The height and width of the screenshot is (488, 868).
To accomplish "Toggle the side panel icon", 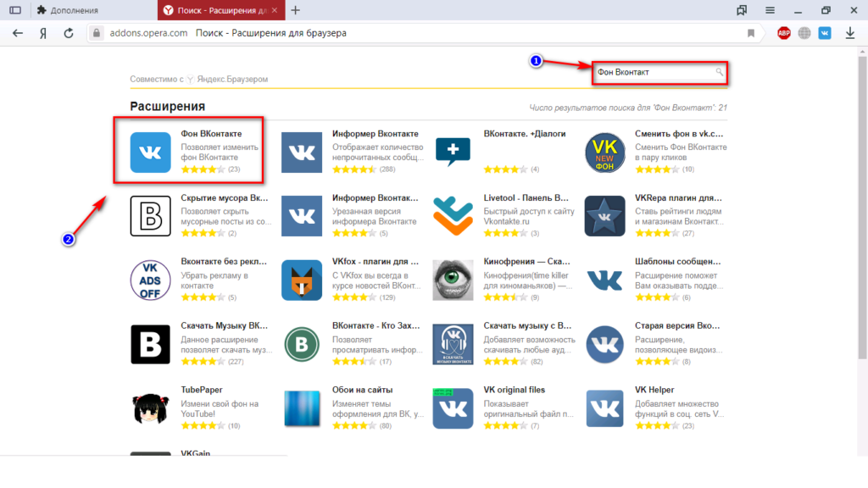I will (x=15, y=10).
